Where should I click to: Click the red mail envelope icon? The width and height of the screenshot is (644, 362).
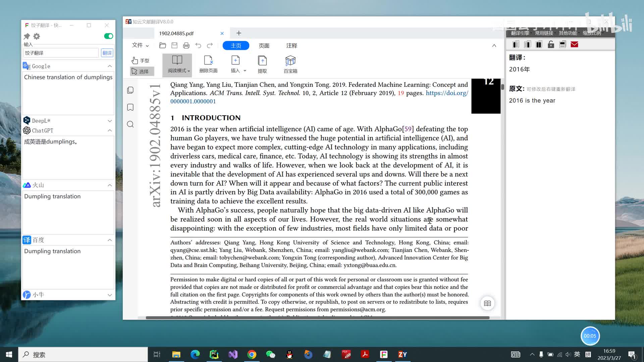(574, 45)
